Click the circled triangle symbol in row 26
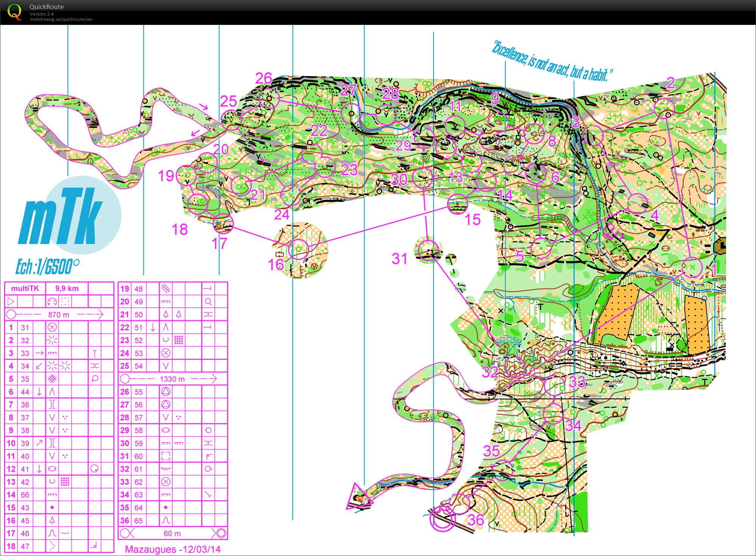This screenshot has height=556, width=756. (x=166, y=392)
